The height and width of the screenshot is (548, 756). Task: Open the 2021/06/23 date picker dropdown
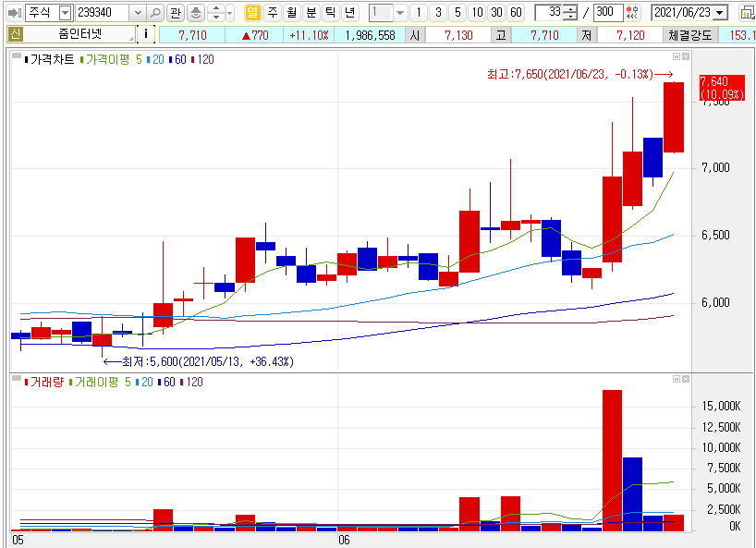click(720, 13)
